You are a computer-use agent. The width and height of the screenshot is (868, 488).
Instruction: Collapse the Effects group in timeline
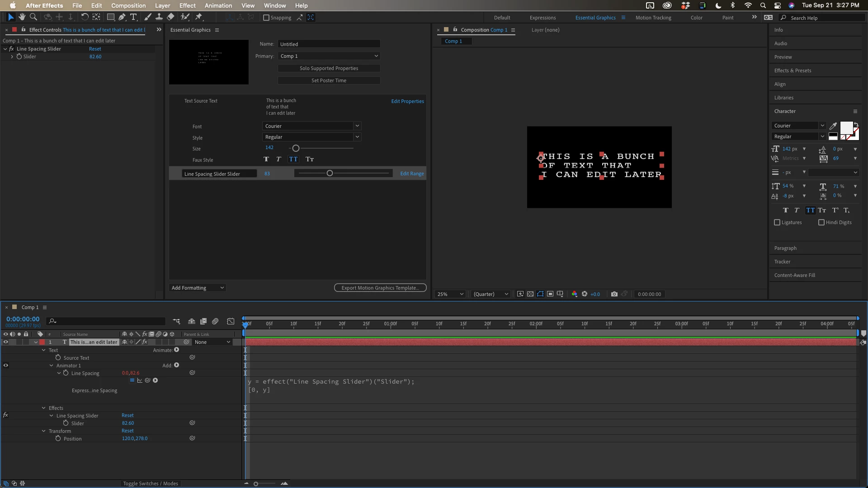(44, 408)
